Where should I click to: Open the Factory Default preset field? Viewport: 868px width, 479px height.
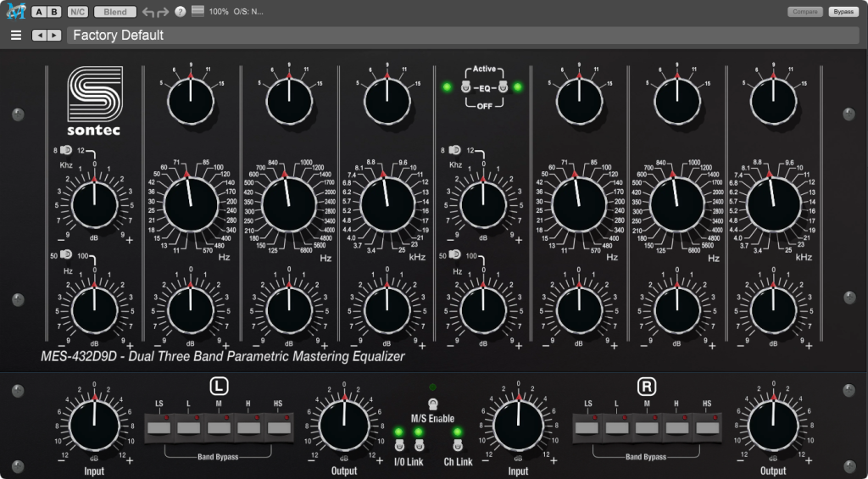click(x=463, y=36)
